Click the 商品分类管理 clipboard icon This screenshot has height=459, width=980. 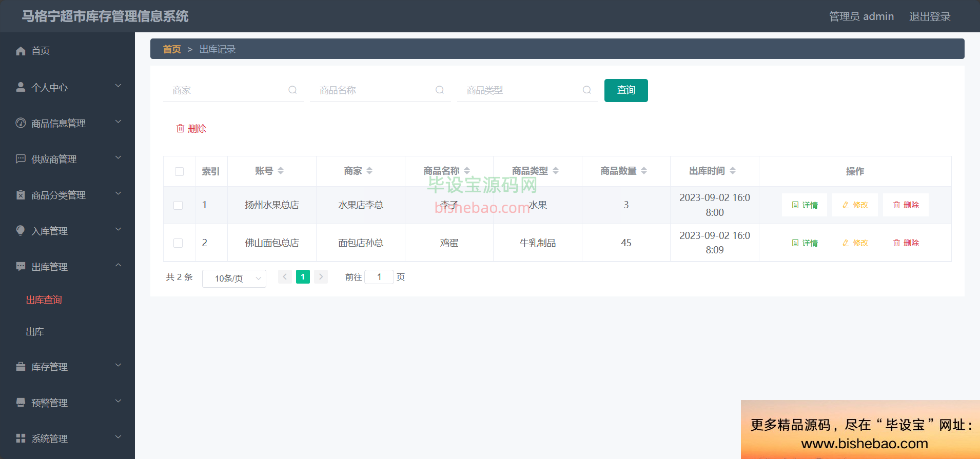pos(21,194)
